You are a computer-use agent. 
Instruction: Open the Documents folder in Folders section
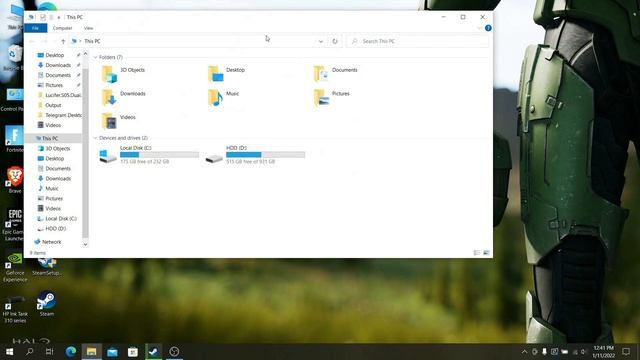(336, 74)
